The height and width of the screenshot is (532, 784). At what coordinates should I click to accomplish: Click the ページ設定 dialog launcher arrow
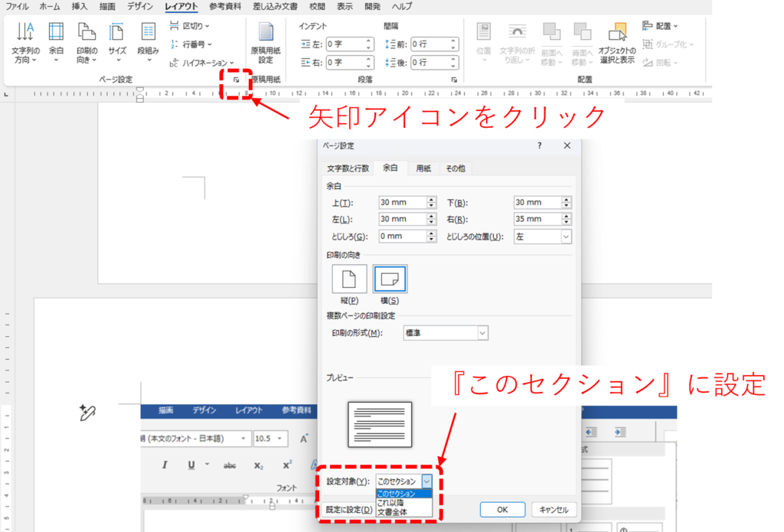[236, 80]
